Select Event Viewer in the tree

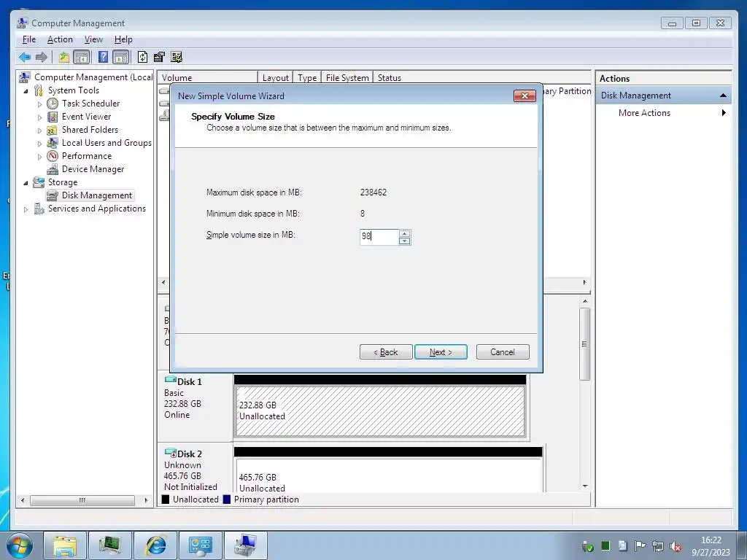click(x=86, y=117)
